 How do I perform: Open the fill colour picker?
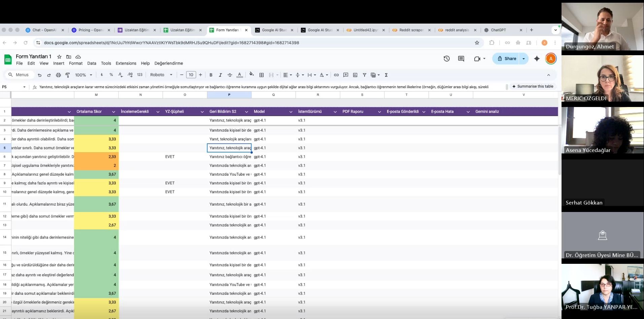click(251, 75)
